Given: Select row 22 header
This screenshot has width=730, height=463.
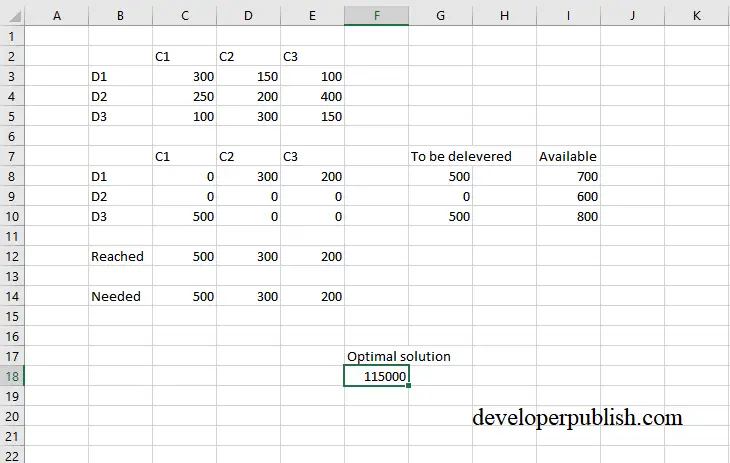Looking at the screenshot, I should (12, 456).
